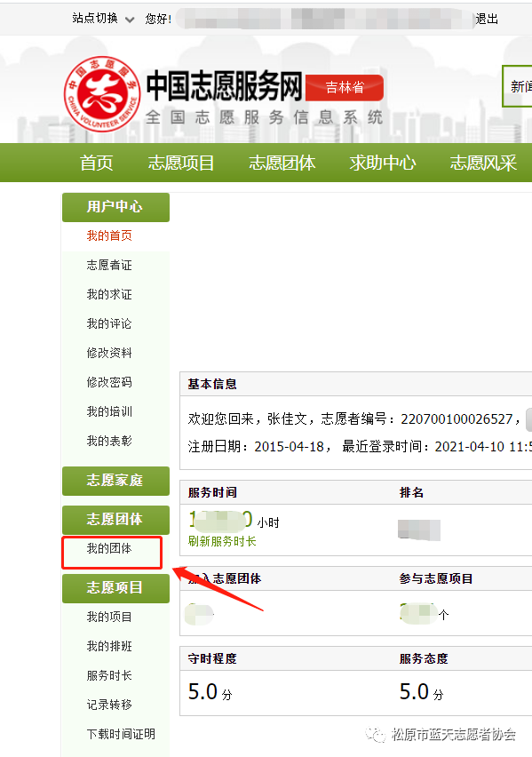Click the 注册日期 2015-04-18 text
This screenshot has width=532, height=757.
pyautogui.click(x=256, y=447)
